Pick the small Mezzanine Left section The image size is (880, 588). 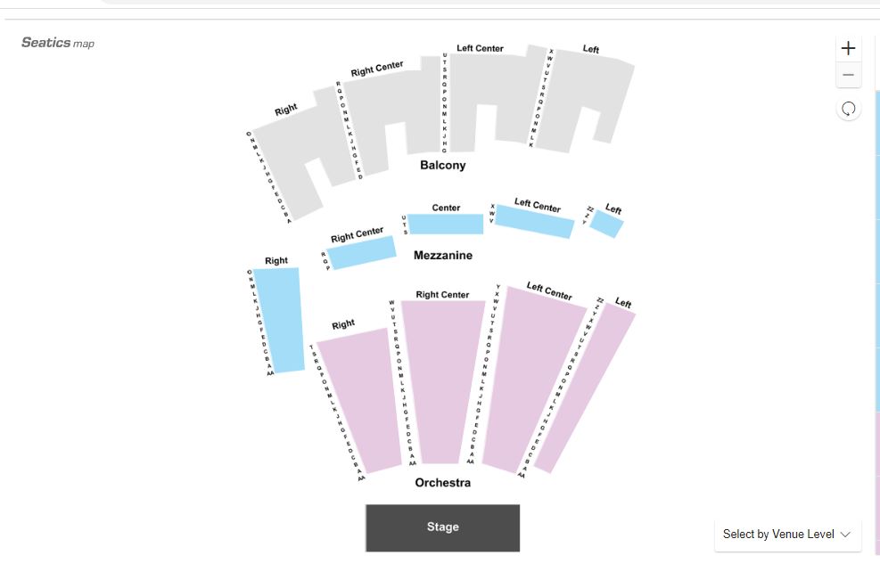[606, 225]
